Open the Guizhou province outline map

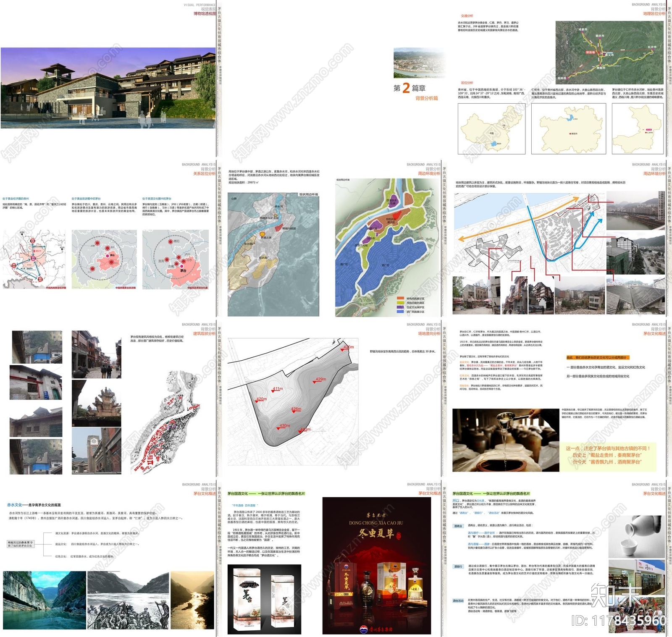[x=569, y=129]
